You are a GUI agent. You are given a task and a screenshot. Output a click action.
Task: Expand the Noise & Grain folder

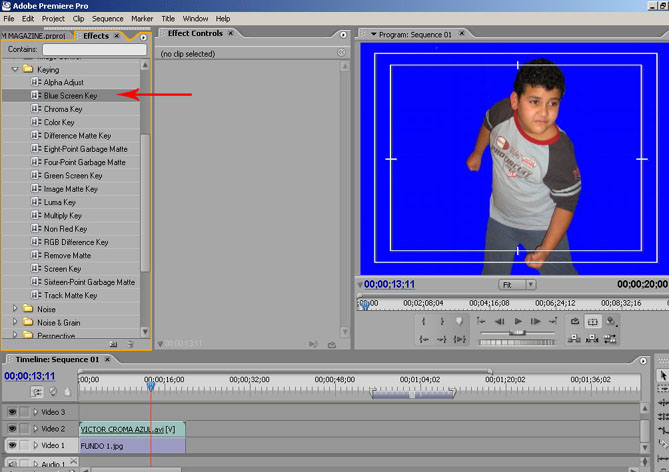[x=15, y=323]
